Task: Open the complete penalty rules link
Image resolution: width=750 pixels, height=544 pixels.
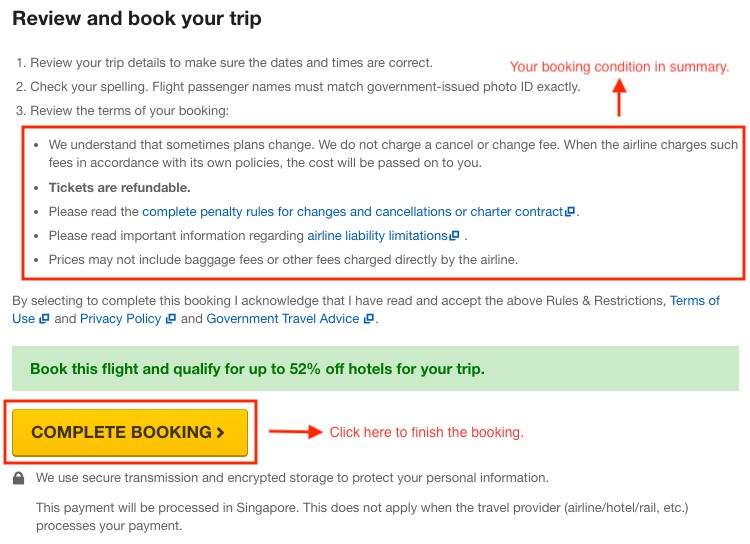Action: [353, 212]
